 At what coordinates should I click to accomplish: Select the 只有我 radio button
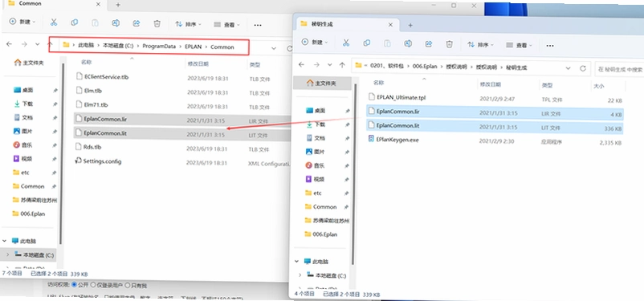(128, 285)
